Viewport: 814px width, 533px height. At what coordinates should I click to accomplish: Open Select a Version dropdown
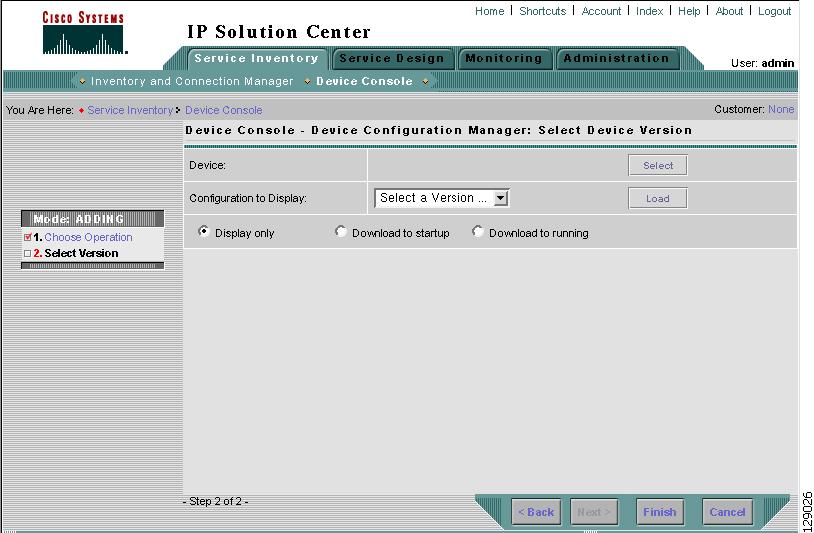pyautogui.click(x=442, y=198)
